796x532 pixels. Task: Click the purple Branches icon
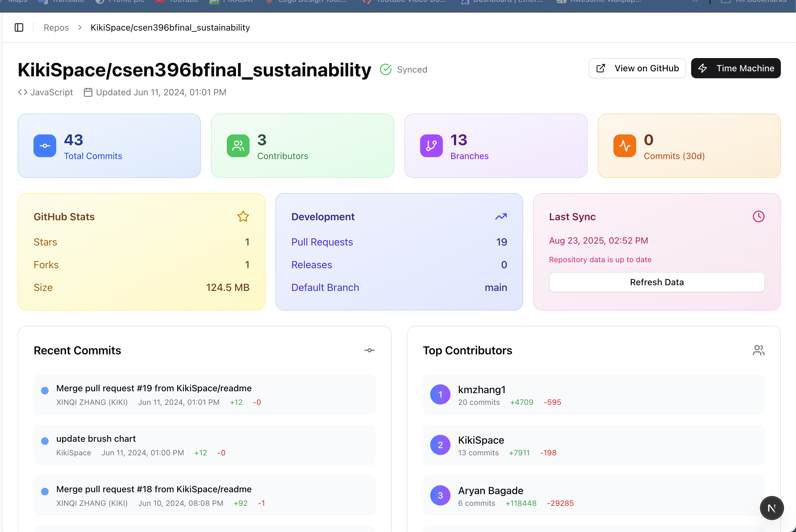tap(431, 146)
